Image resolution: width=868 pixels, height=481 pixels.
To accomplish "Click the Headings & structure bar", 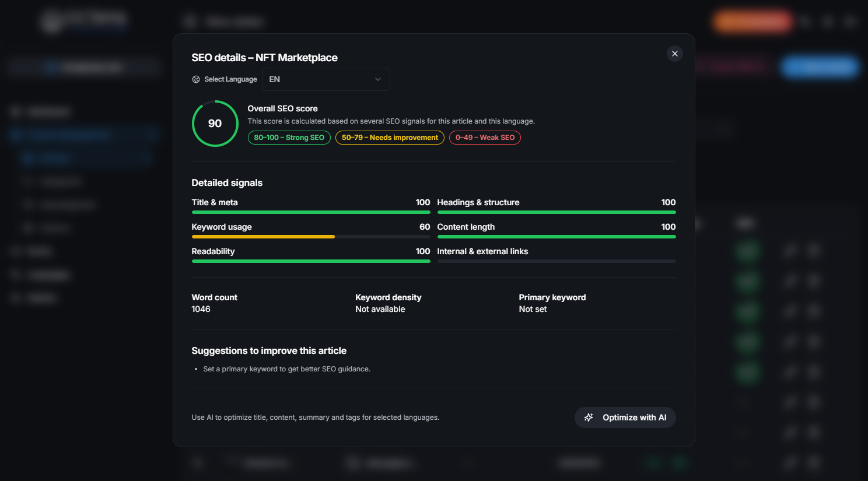I will coord(556,212).
